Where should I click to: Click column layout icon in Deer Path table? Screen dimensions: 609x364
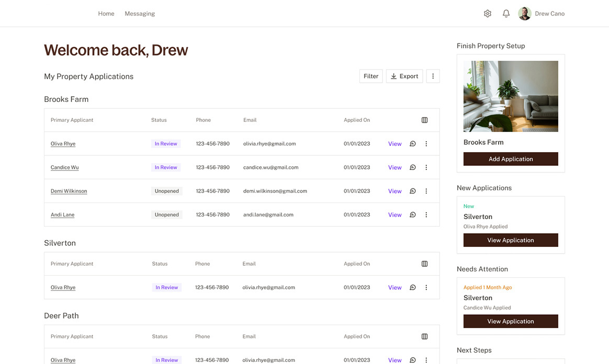[x=424, y=337]
